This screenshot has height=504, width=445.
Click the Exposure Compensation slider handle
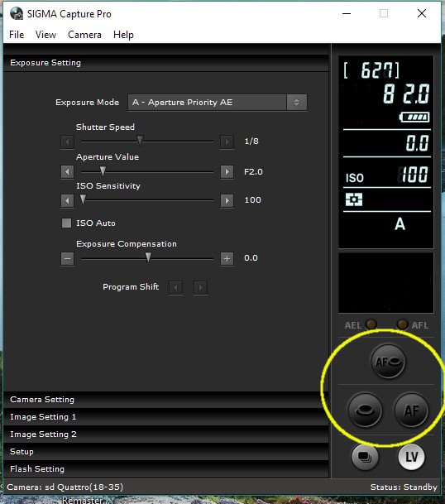(148, 257)
